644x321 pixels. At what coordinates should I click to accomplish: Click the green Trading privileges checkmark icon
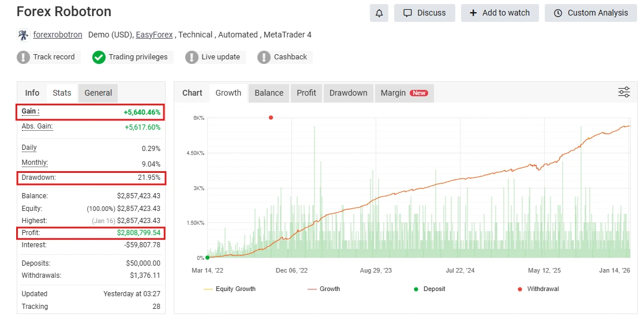click(99, 57)
